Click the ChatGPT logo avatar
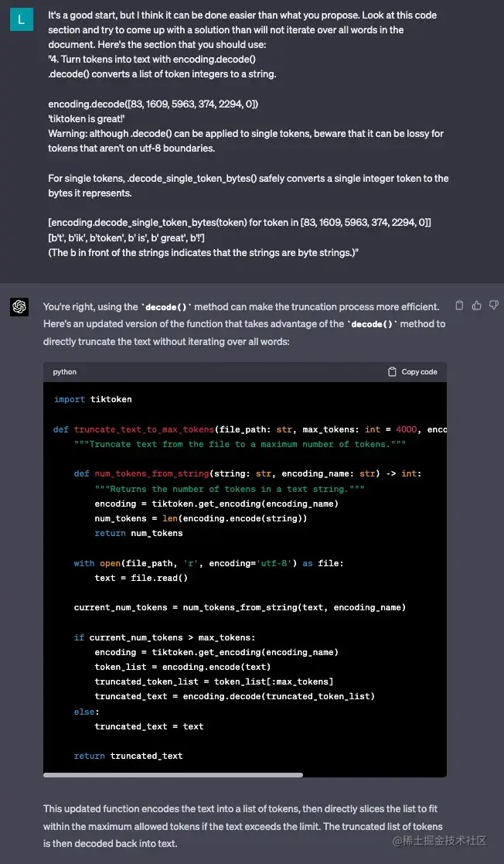504x864 pixels. (19, 307)
